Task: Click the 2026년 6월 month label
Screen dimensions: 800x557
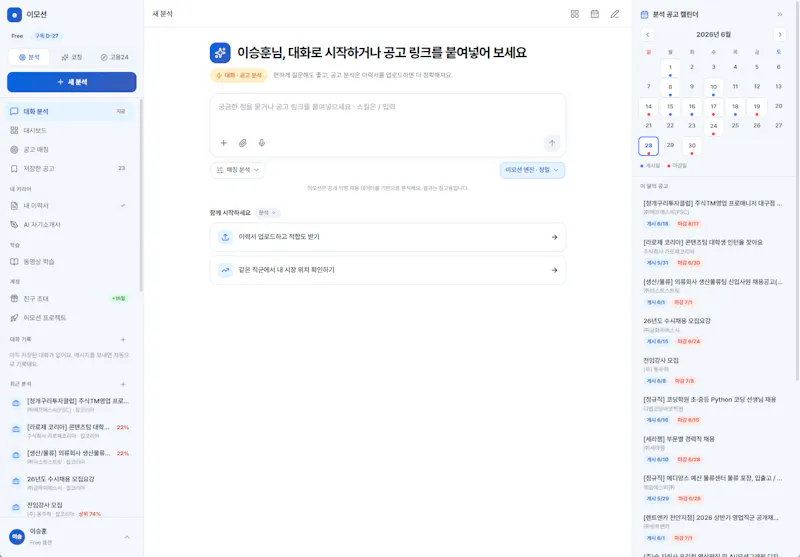Action: (x=713, y=35)
